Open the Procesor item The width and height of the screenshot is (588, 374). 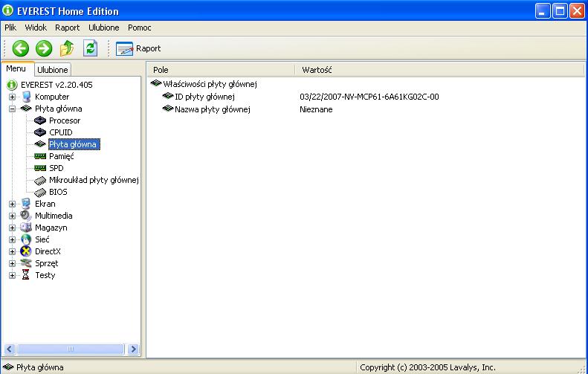(x=65, y=120)
